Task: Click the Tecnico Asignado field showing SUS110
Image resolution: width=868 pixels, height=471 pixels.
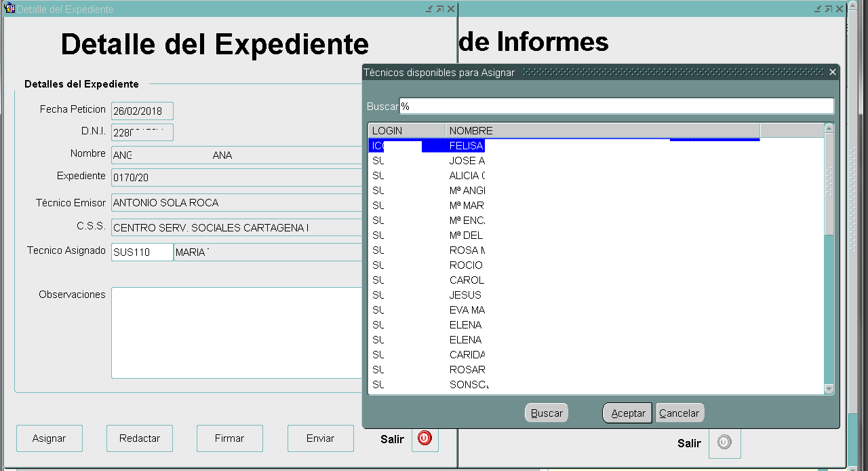Action: coord(142,252)
